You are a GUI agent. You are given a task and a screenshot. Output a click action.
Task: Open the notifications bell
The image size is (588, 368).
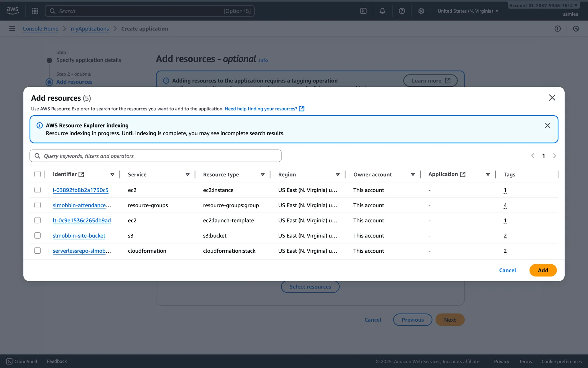pos(383,11)
